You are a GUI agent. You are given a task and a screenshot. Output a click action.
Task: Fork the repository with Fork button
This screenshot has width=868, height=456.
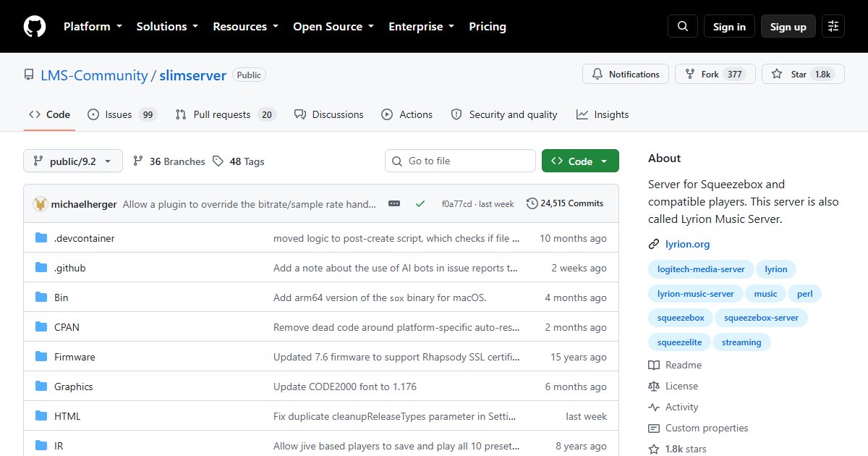click(x=715, y=75)
